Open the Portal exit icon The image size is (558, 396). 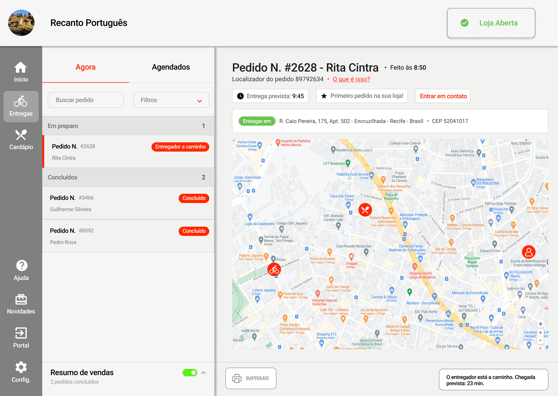(21, 333)
